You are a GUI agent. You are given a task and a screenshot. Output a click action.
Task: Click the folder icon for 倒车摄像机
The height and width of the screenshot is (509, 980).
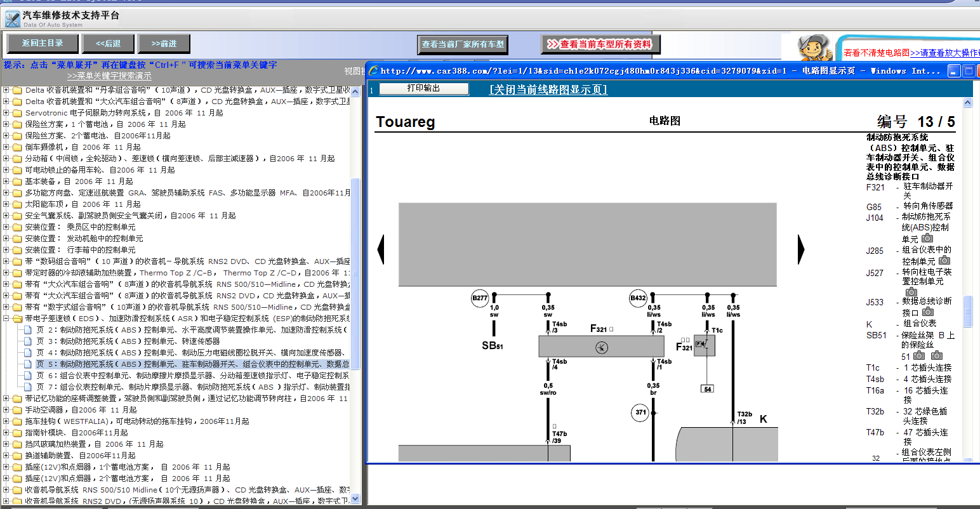[x=17, y=147]
